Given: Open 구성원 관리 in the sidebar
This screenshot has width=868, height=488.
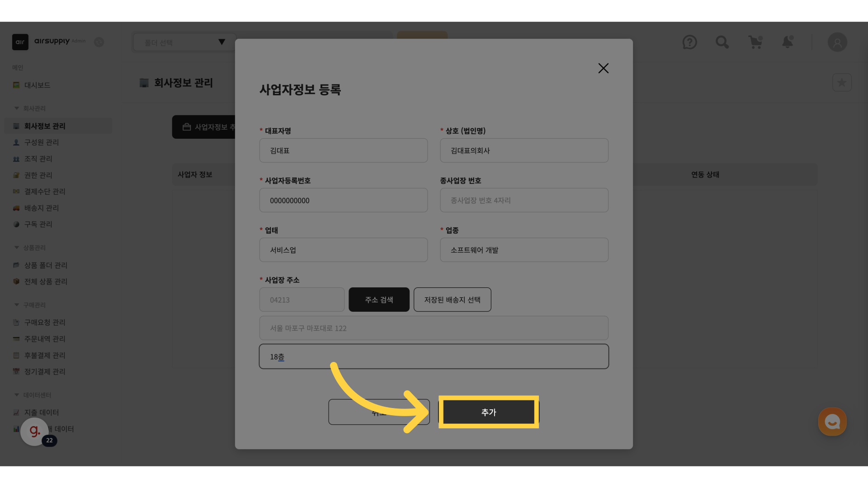Looking at the screenshot, I should click(x=41, y=142).
